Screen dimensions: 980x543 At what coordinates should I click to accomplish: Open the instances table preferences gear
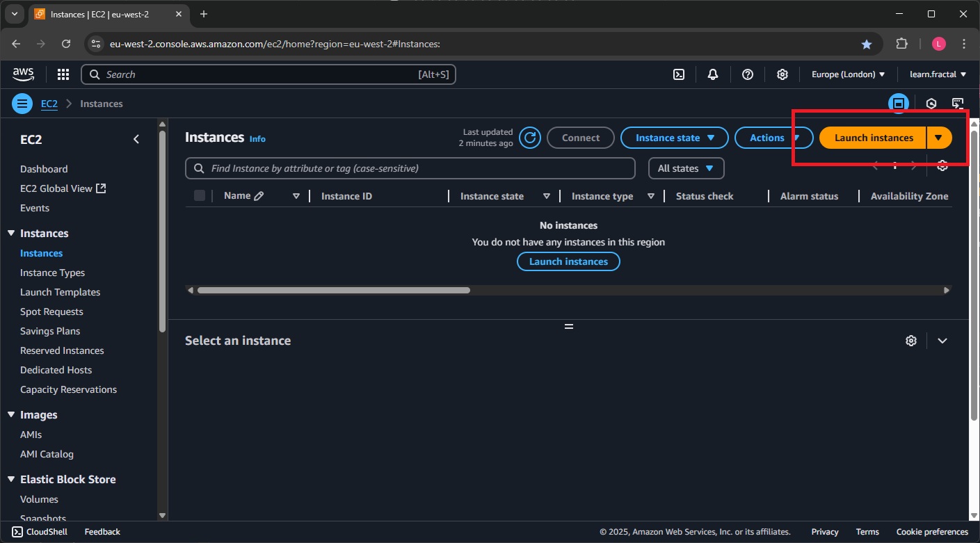(942, 165)
